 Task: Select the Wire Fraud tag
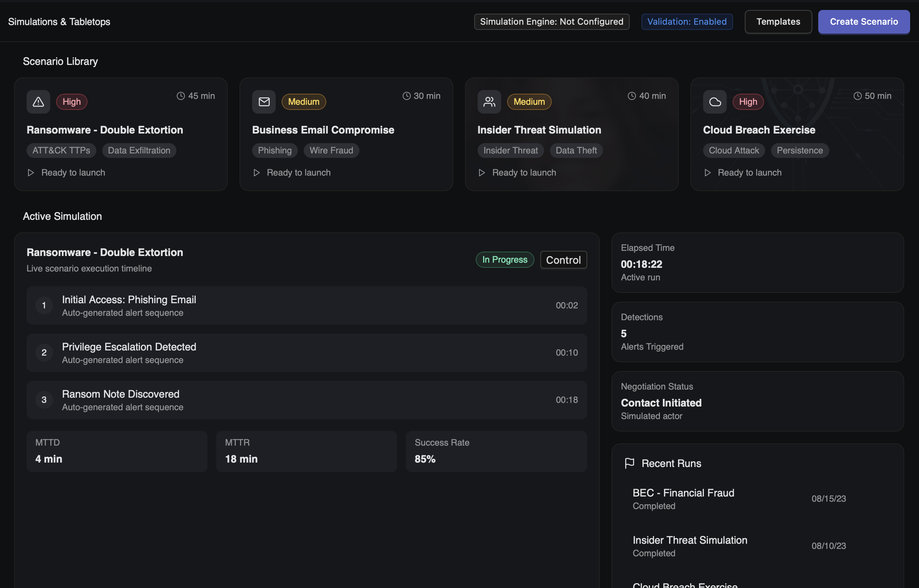[x=331, y=151]
